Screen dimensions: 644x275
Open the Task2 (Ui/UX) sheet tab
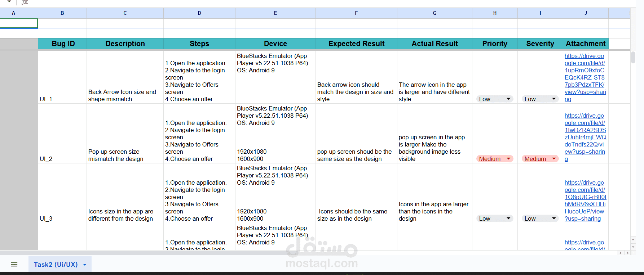click(x=59, y=265)
